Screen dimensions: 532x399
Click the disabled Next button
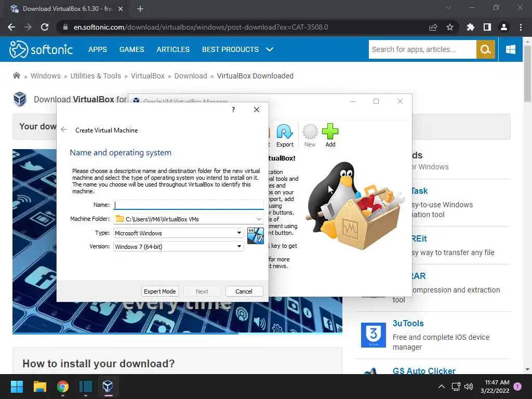(202, 291)
